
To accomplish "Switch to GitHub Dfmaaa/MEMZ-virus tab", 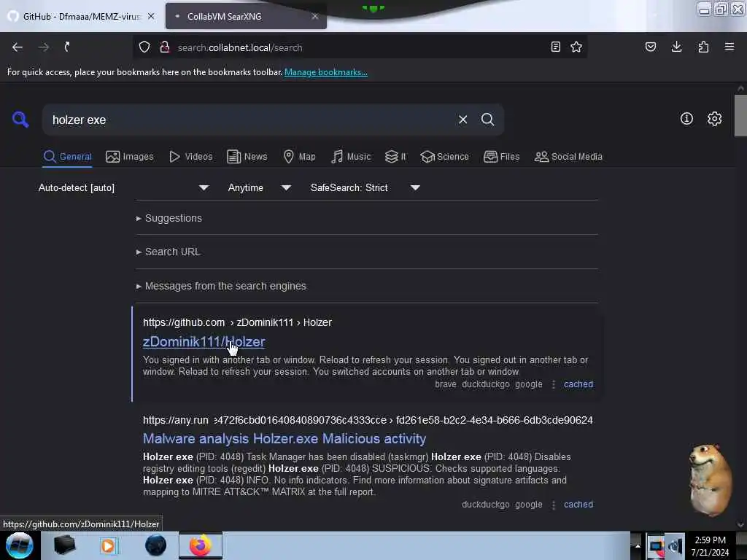I will [82, 16].
